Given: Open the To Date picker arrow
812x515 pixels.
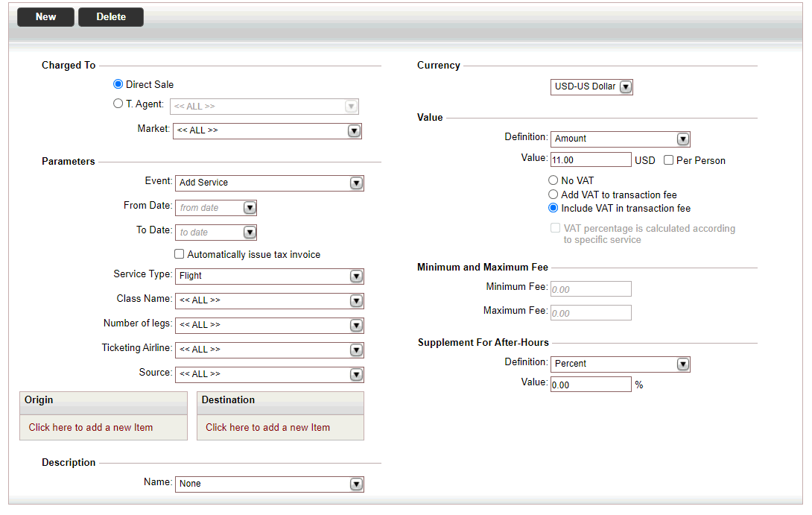Looking at the screenshot, I should 250,233.
